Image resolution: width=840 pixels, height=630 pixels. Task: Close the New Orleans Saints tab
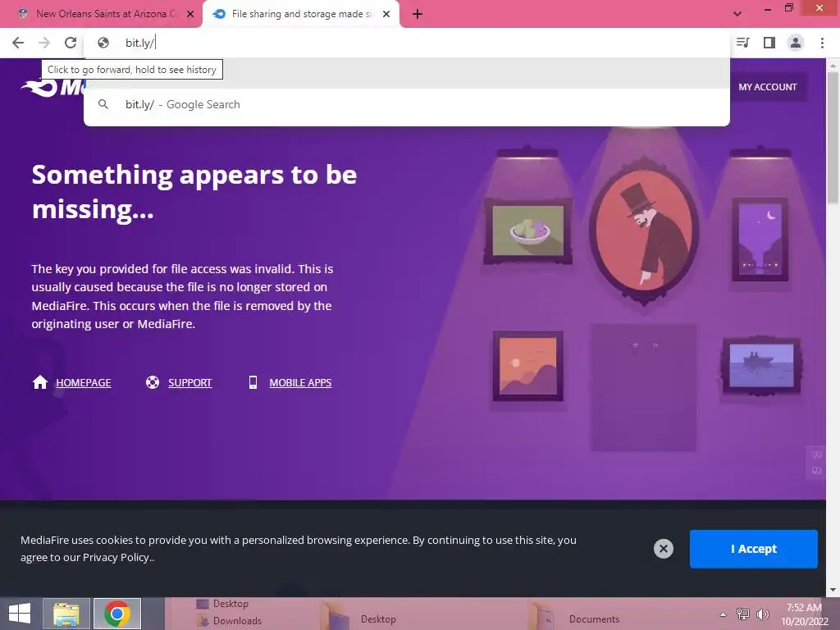point(190,14)
